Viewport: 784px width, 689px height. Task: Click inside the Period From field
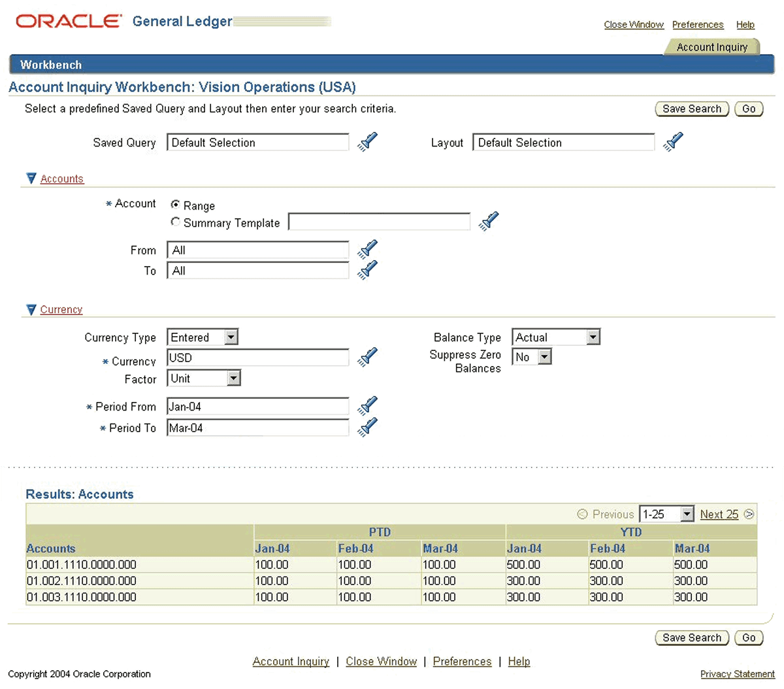[257, 406]
